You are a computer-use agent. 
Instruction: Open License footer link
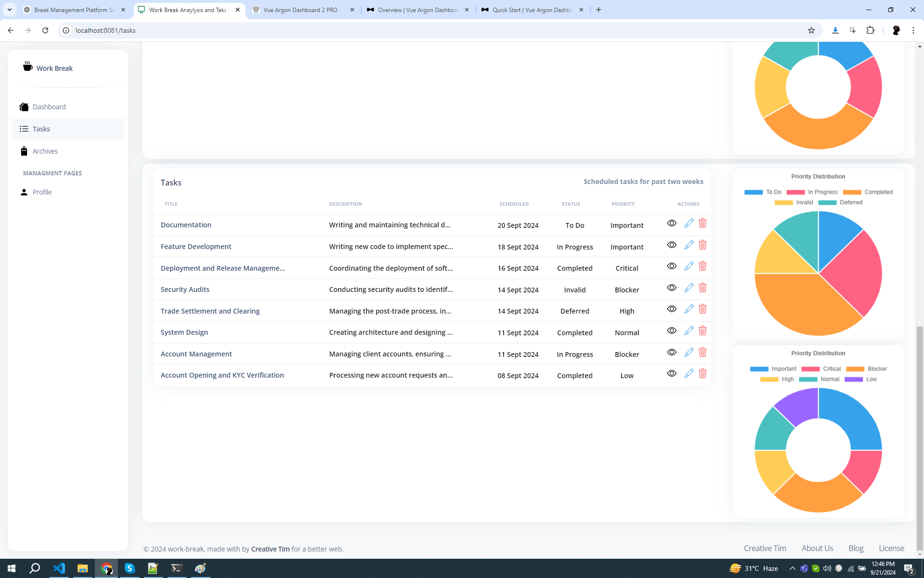click(x=891, y=548)
